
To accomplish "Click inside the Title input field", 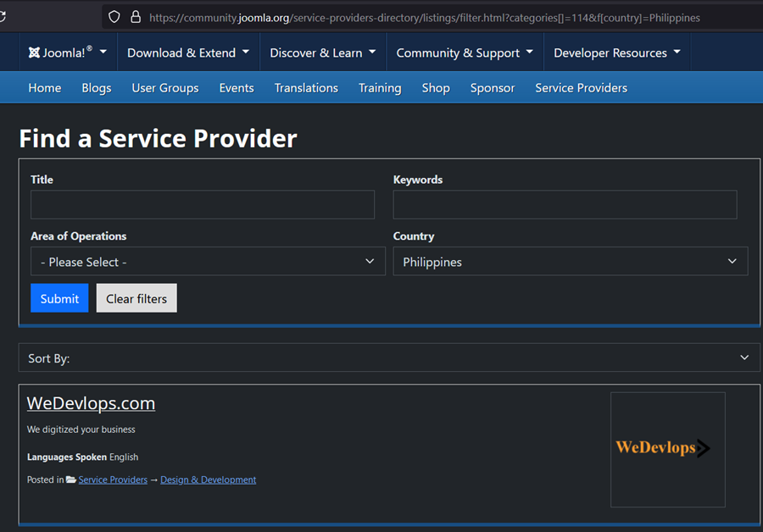I will click(x=202, y=204).
